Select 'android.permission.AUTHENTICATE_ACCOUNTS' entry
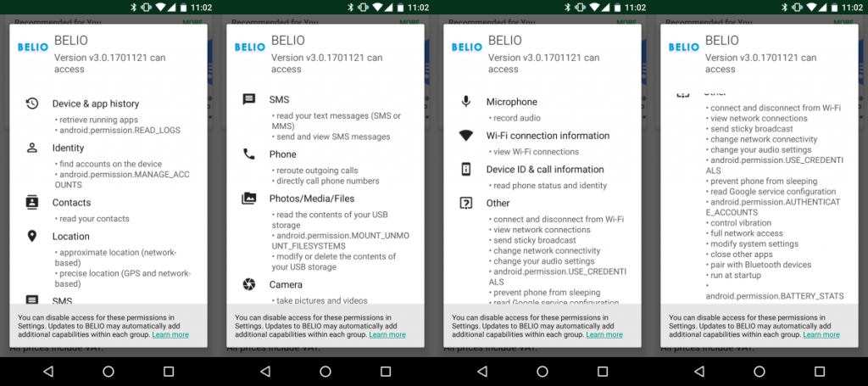Image resolution: width=868 pixels, height=386 pixels. tap(773, 207)
